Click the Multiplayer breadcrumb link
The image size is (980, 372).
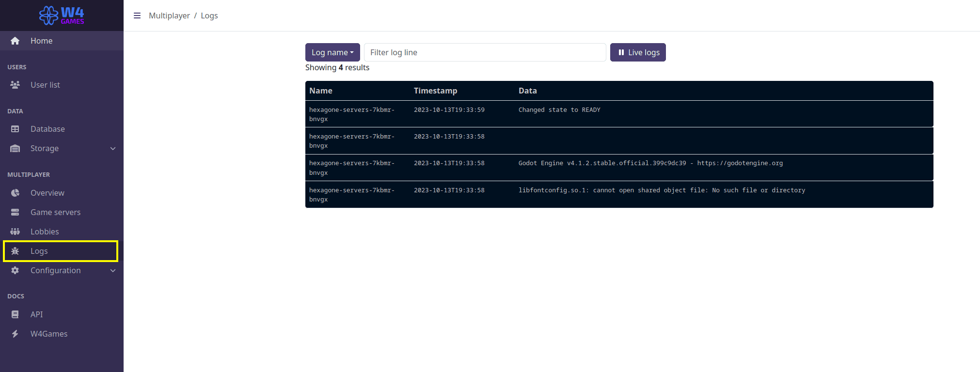coord(169,15)
